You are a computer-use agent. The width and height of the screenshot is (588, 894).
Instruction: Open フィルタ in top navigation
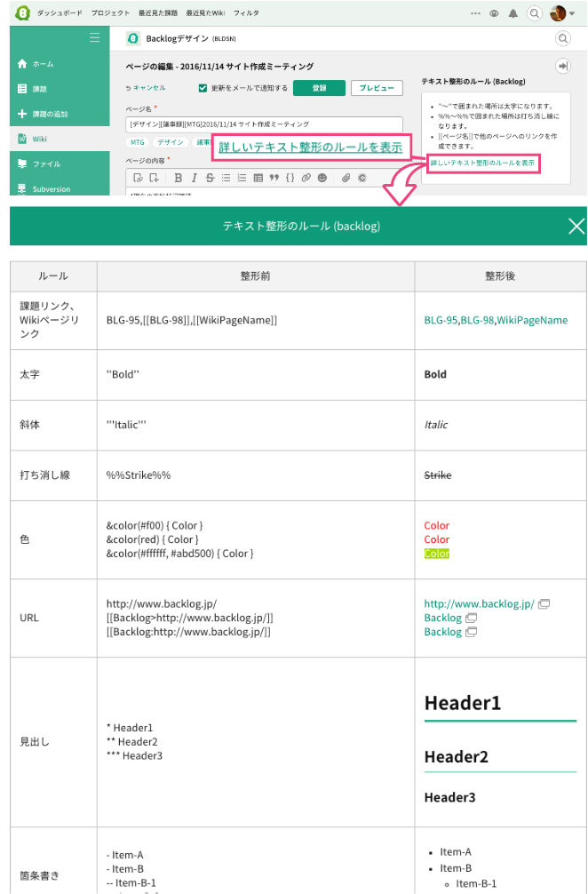click(246, 13)
